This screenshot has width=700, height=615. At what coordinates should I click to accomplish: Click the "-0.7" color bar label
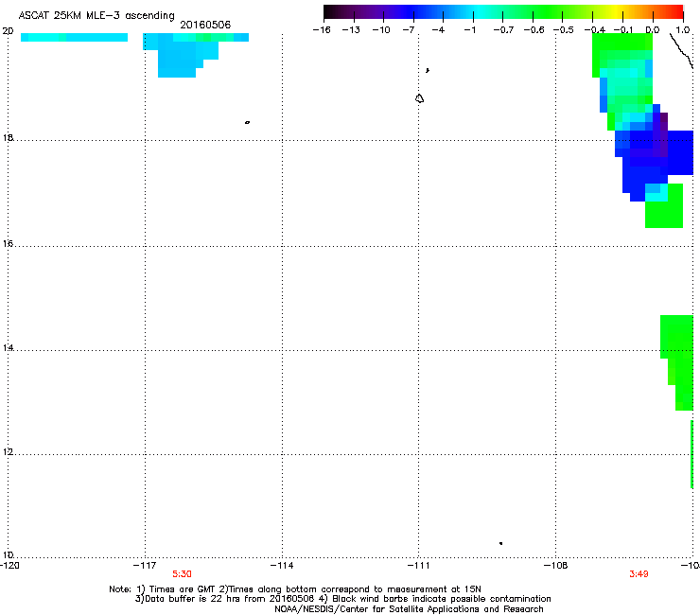[x=503, y=30]
